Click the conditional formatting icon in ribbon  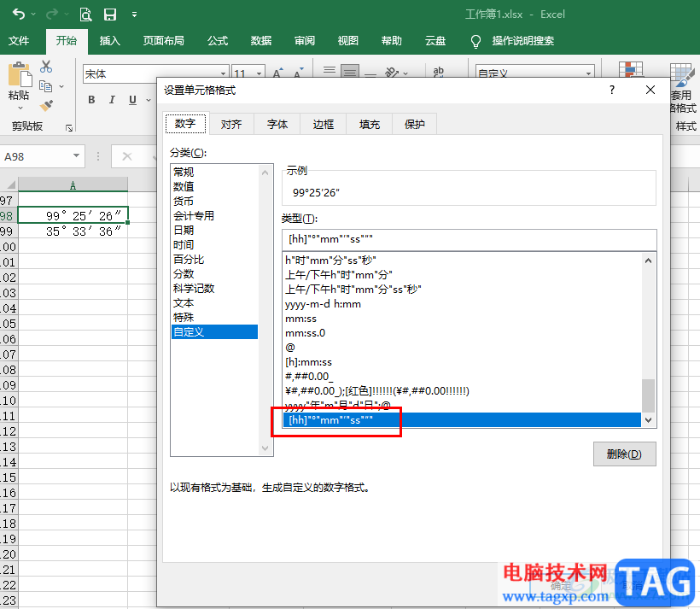click(x=631, y=69)
